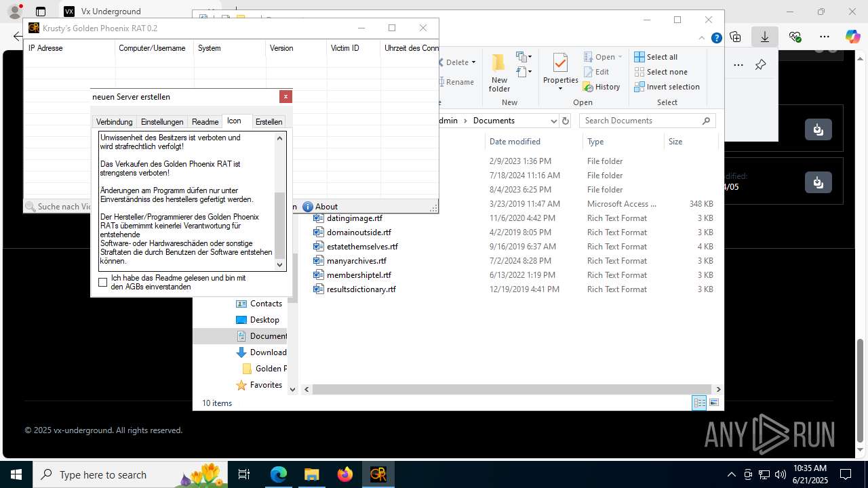The image size is (868, 488).
Task: Select the resultsdictionary.rtf file
Action: click(361, 289)
